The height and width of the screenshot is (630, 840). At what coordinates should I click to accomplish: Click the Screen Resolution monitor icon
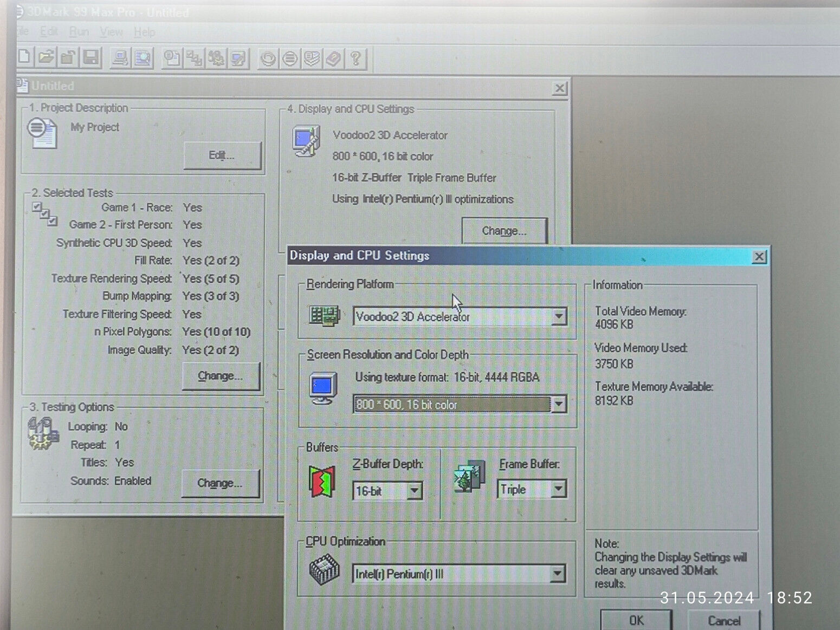324,388
